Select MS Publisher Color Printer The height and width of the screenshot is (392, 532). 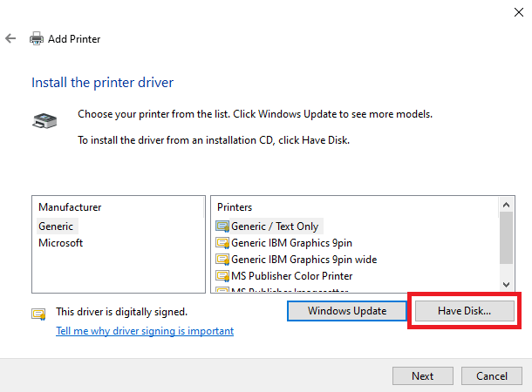coord(292,276)
